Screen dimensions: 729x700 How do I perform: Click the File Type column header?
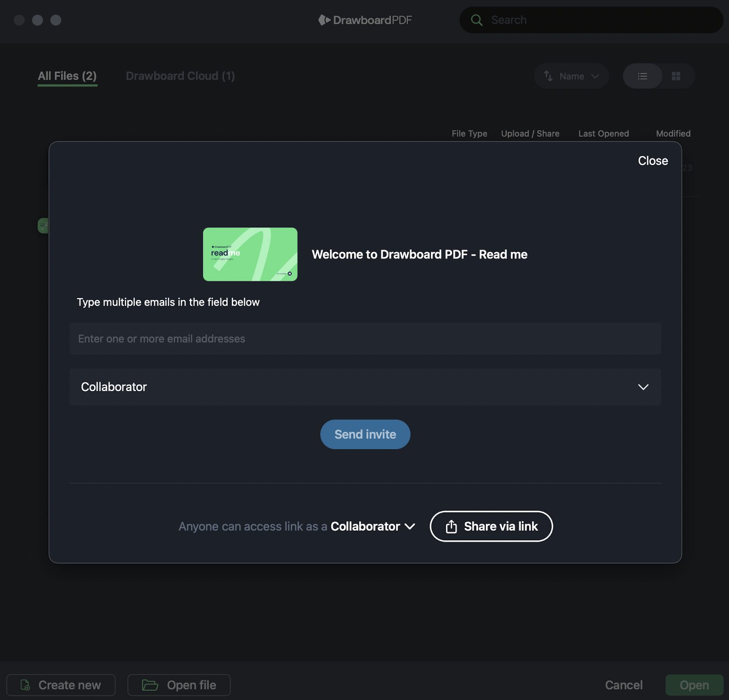[469, 134]
